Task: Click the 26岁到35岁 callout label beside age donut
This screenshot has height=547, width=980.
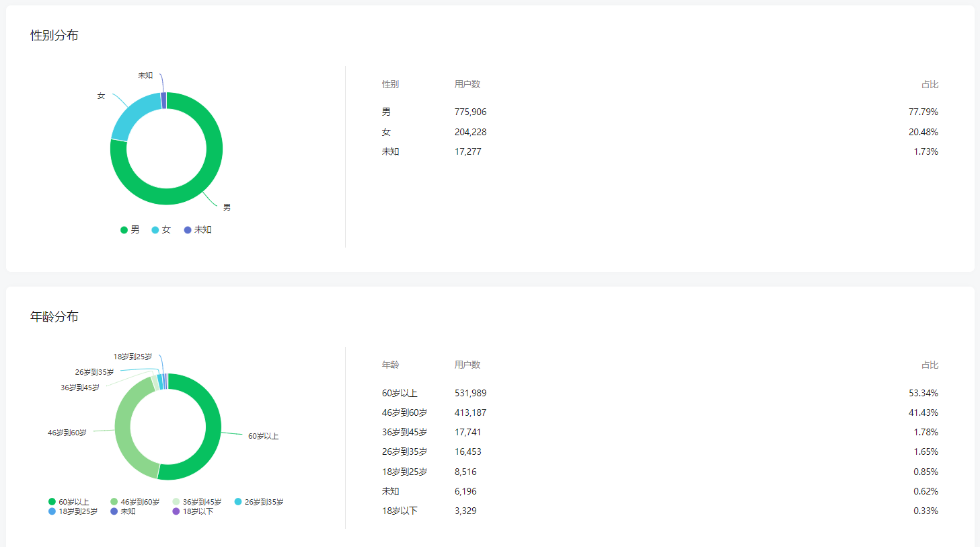Action: pyautogui.click(x=94, y=372)
